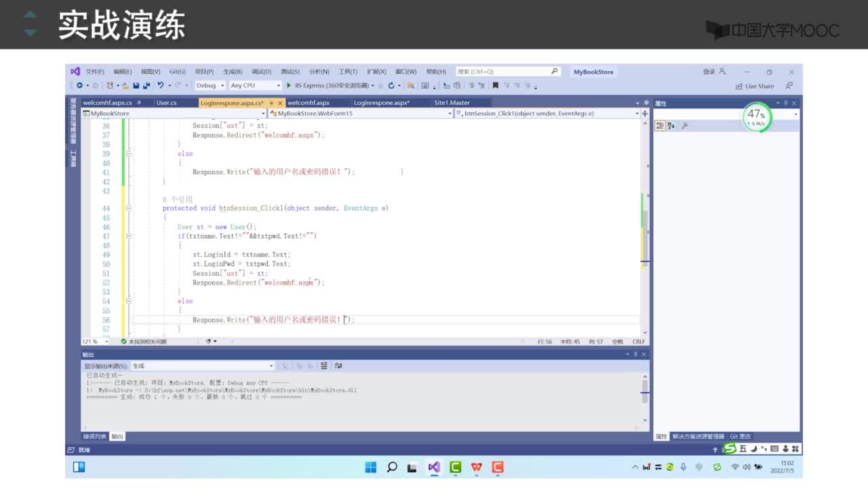Click the Live Share icon

[739, 86]
